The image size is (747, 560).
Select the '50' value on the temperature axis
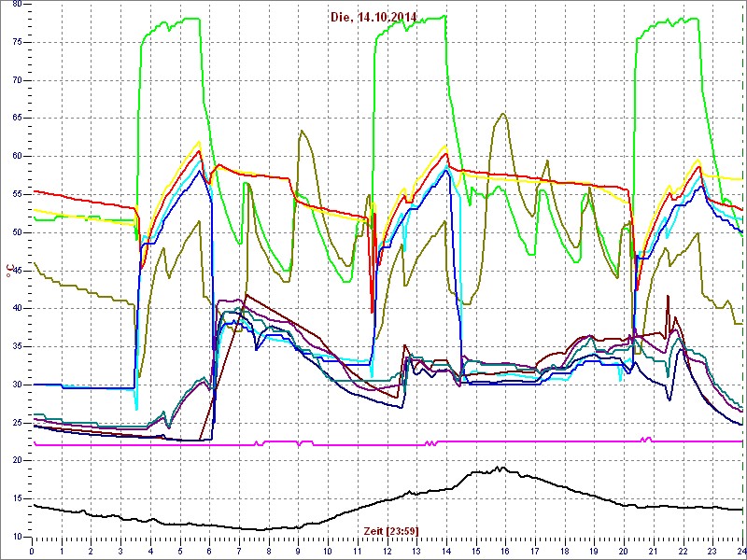[x=15, y=232]
